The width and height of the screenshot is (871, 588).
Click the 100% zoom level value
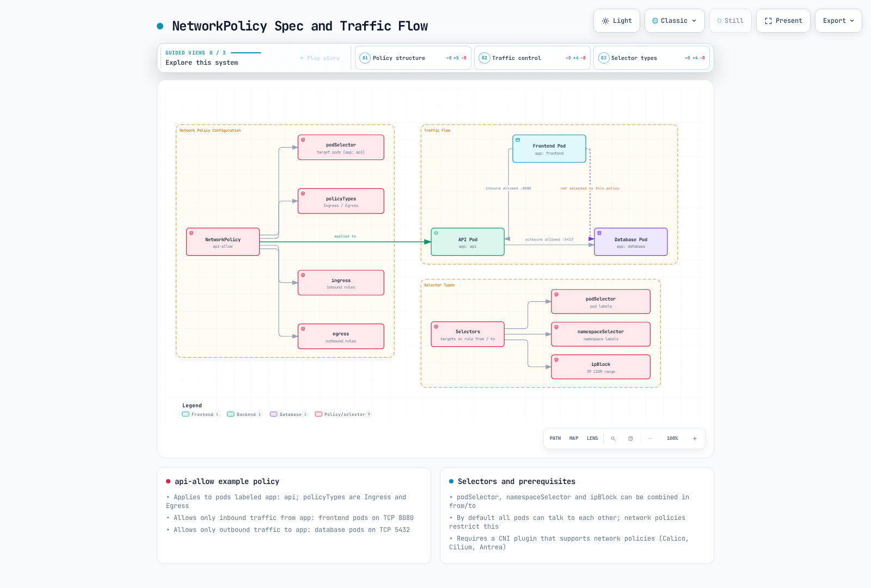(x=672, y=438)
